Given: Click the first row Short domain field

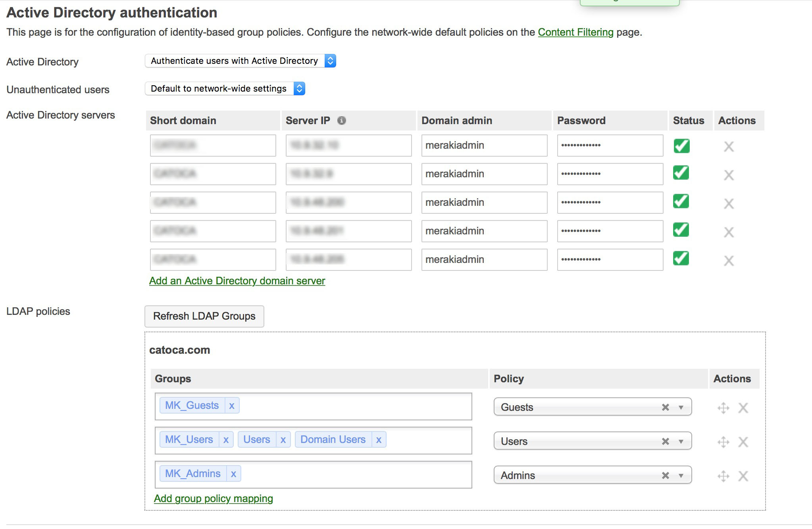Looking at the screenshot, I should coord(213,146).
